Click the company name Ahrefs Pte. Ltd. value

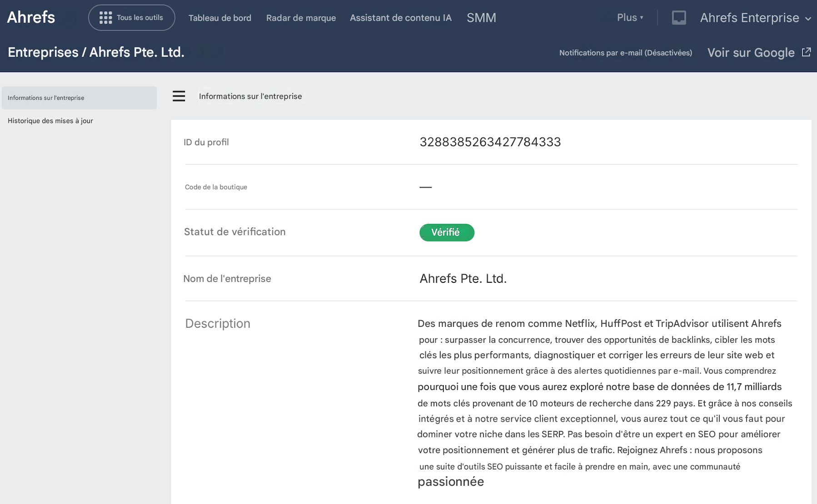(x=463, y=278)
